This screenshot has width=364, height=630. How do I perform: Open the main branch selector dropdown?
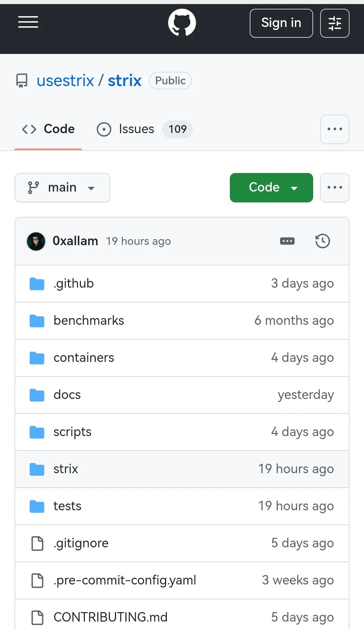pos(62,188)
